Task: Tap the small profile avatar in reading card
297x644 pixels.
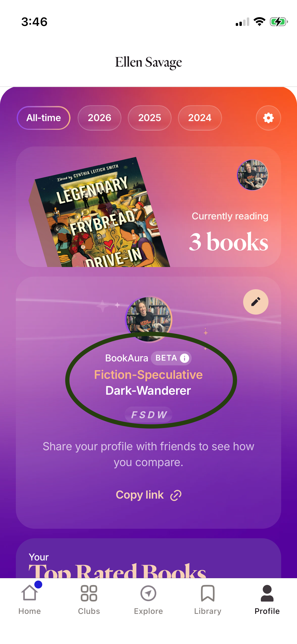Action: (x=253, y=175)
